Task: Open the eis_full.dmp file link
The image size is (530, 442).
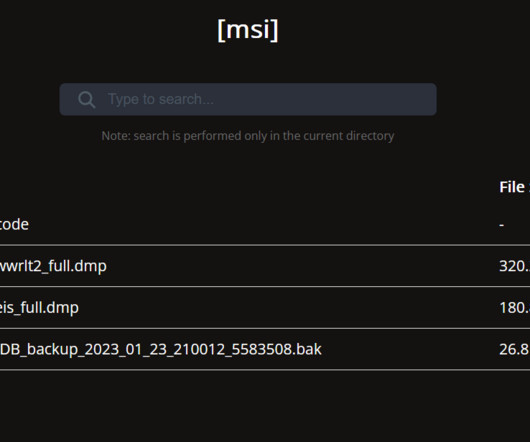Action: pos(39,308)
